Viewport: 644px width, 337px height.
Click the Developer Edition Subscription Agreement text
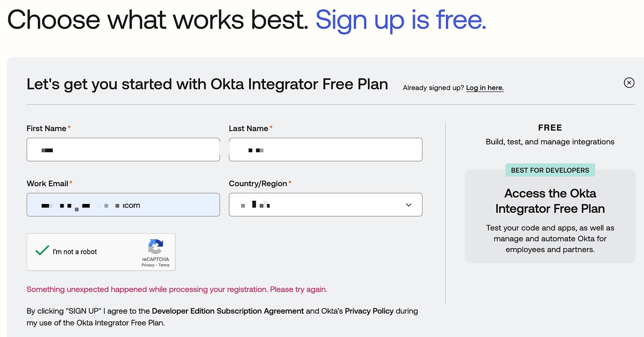(228, 311)
